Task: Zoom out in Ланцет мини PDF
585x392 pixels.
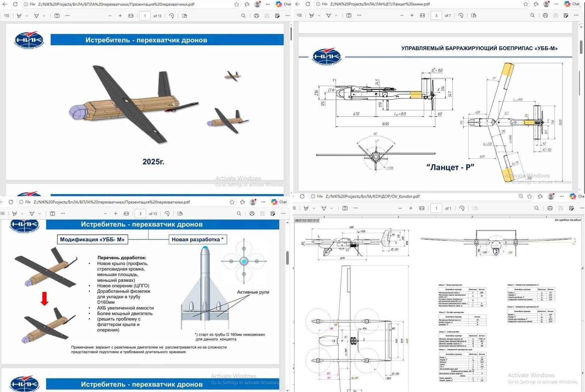Action: [402, 15]
